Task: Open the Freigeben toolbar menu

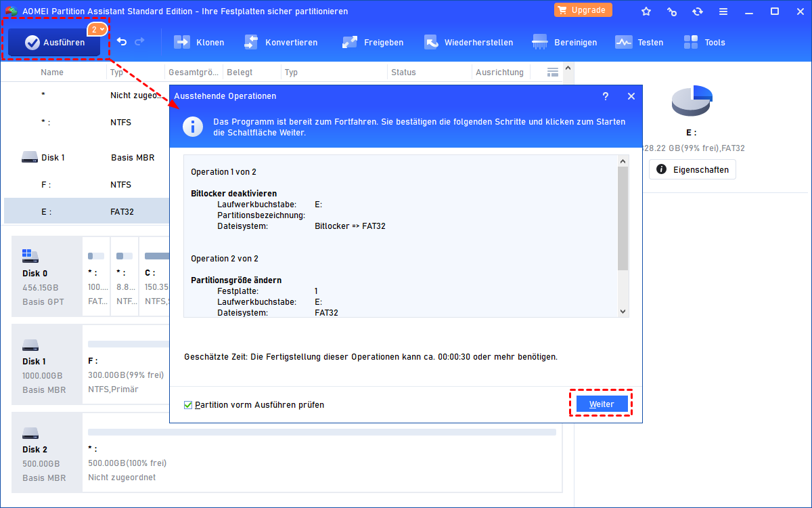Action: coord(373,42)
